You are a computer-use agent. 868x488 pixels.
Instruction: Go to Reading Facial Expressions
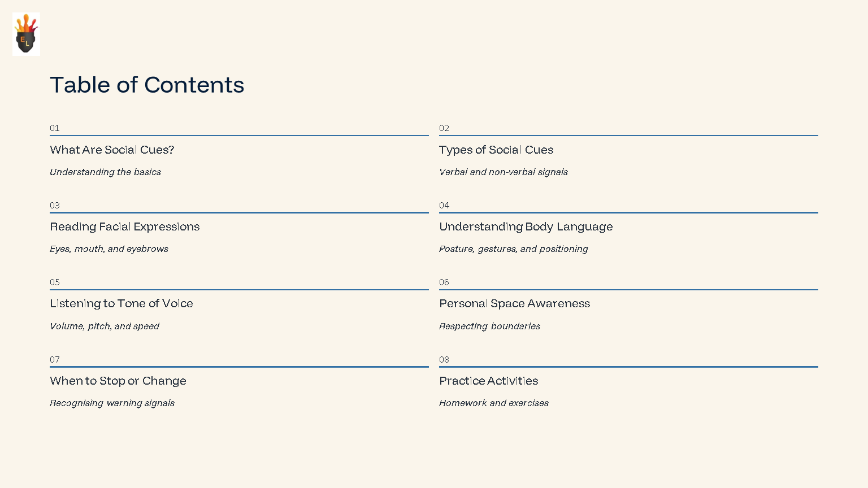tap(124, 226)
